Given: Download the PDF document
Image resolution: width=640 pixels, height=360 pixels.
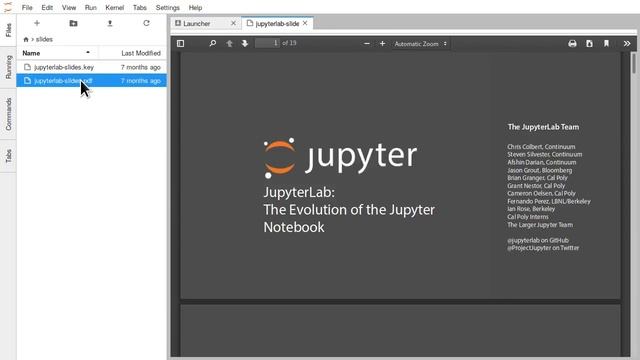Looking at the screenshot, I should coord(589,43).
